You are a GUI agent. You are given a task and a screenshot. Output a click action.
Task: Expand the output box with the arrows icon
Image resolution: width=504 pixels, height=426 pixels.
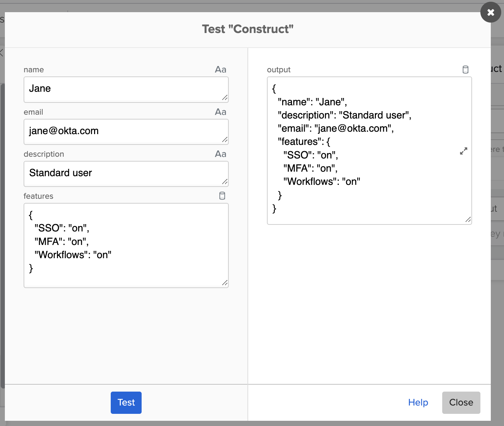click(x=463, y=151)
